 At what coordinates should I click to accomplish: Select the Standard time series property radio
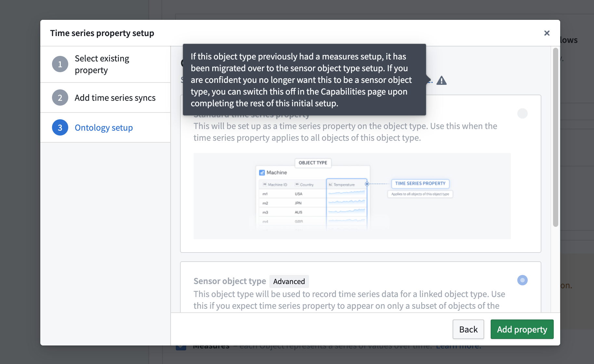click(522, 113)
